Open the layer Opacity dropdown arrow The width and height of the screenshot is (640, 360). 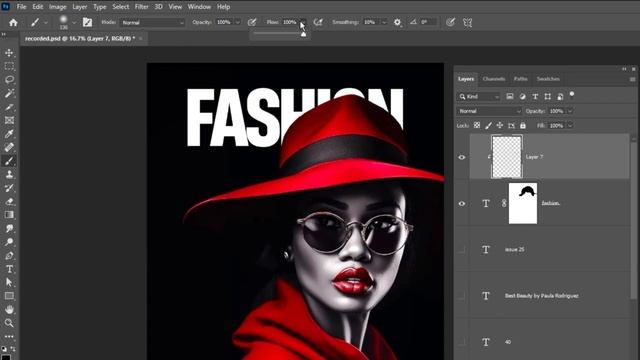click(x=570, y=111)
